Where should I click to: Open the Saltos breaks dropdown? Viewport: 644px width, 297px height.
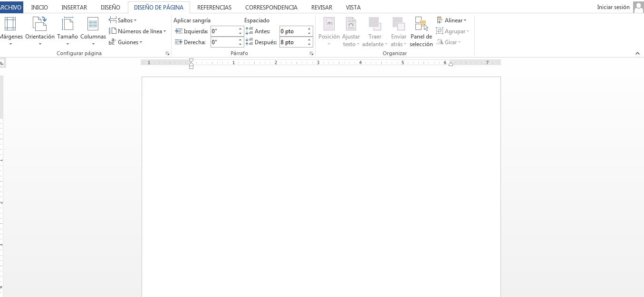[x=123, y=20]
